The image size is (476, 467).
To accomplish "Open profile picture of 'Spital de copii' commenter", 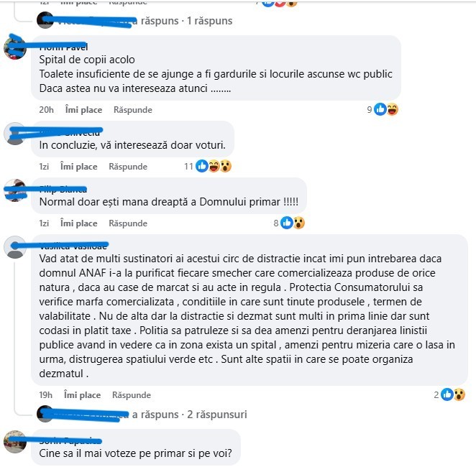I will (15, 48).
